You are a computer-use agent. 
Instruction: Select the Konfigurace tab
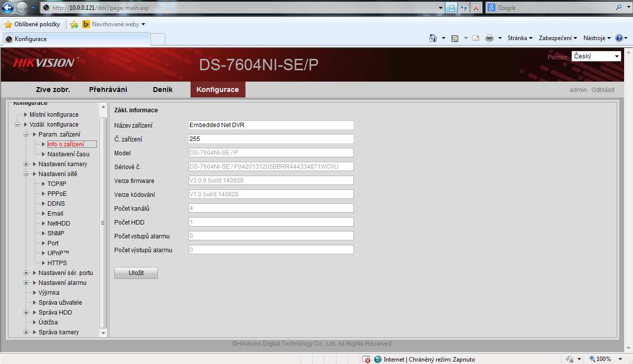(218, 90)
